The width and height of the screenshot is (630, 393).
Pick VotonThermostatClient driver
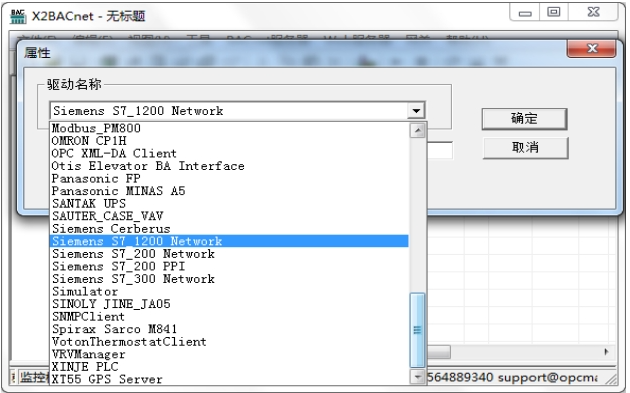(x=229, y=342)
